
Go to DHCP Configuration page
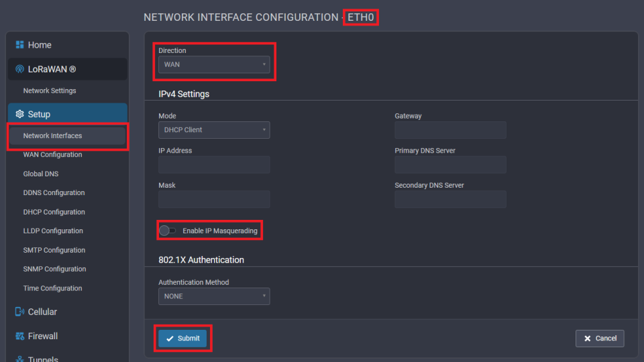click(54, 212)
